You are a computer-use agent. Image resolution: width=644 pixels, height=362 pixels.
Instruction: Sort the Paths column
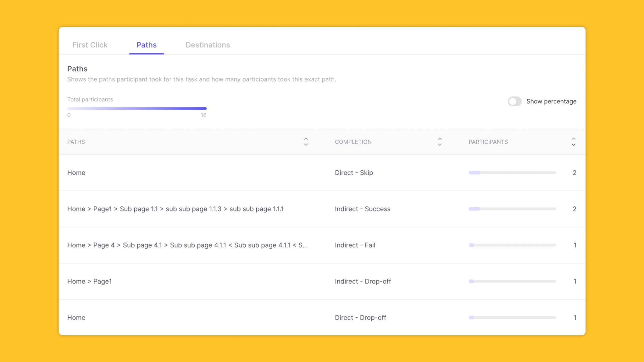point(306,142)
